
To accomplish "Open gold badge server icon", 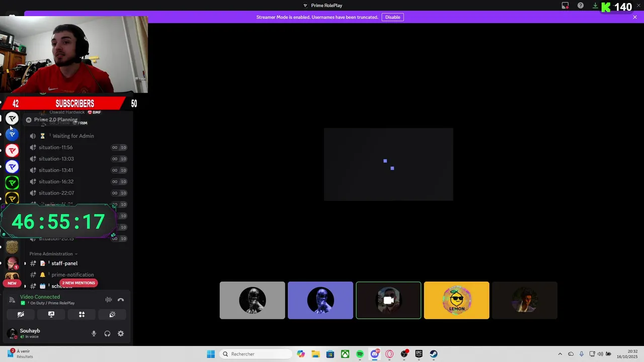I will [12, 247].
